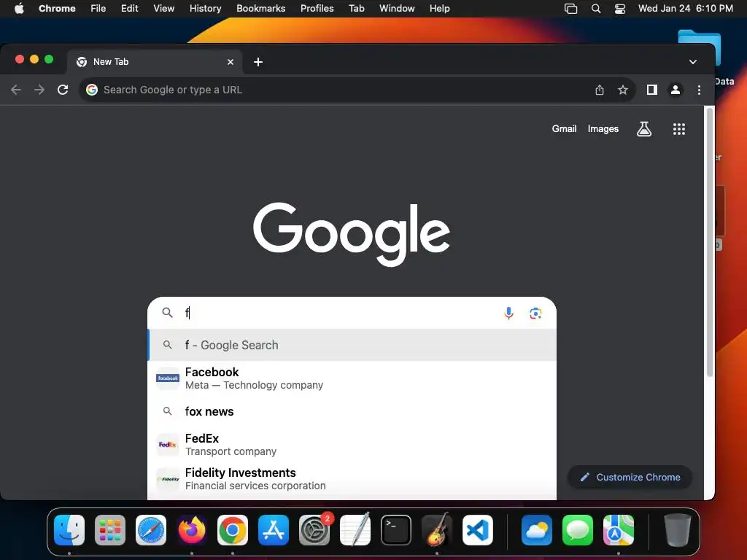The width and height of the screenshot is (747, 560).
Task: Open Search Labs flask icon
Action: (644, 128)
